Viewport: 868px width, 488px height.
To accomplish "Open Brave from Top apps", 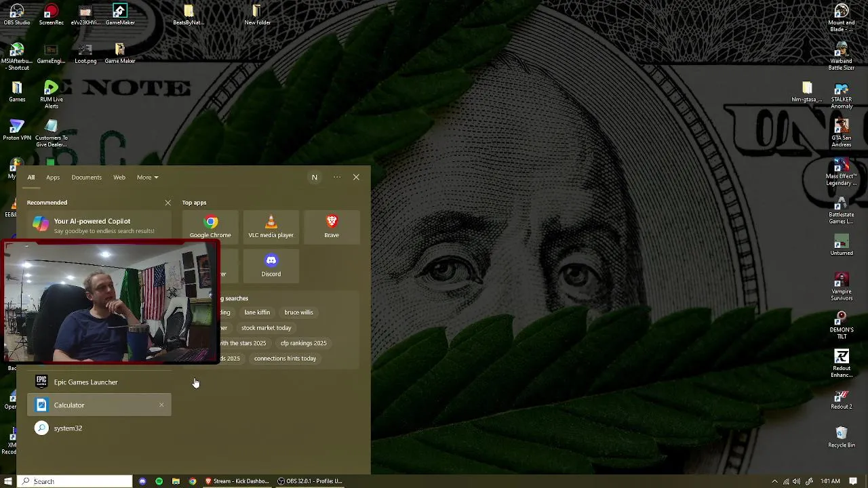I will click(332, 226).
